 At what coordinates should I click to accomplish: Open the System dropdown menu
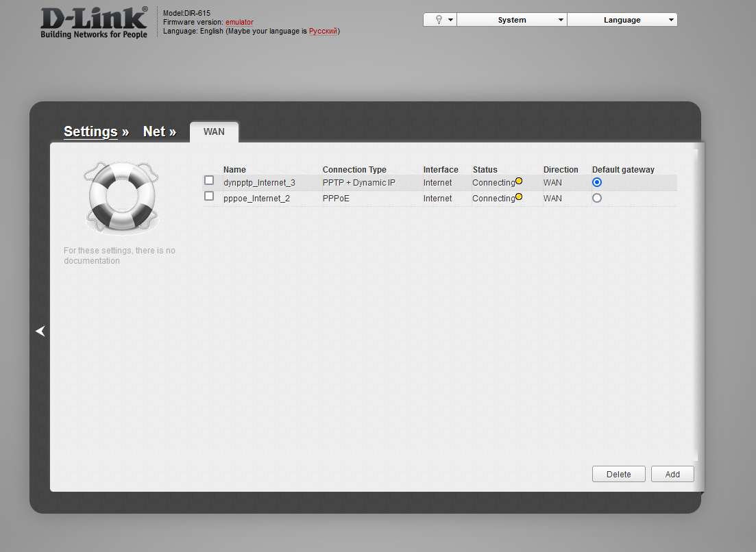pyautogui.click(x=511, y=19)
